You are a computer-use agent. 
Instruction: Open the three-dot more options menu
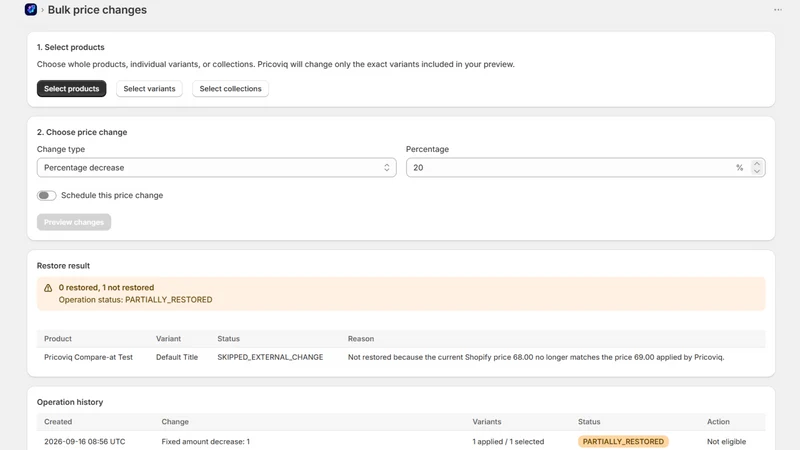(x=778, y=10)
